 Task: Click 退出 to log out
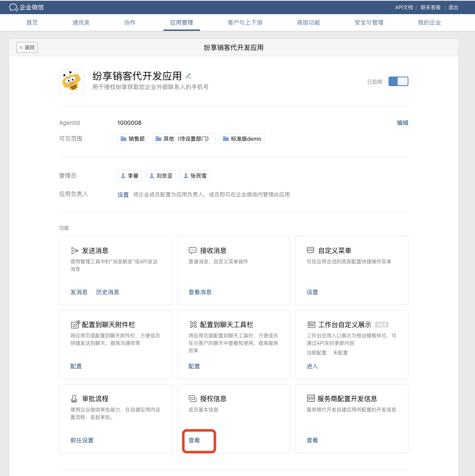point(453,7)
